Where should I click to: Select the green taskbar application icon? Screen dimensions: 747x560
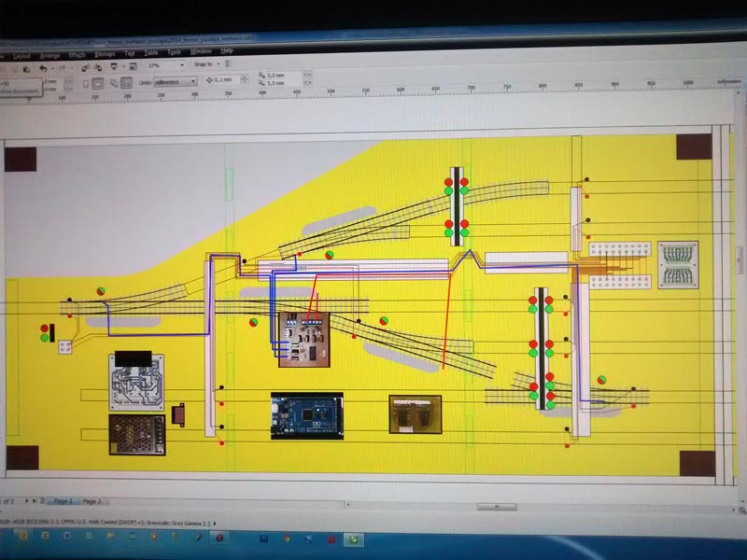pyautogui.click(x=355, y=539)
